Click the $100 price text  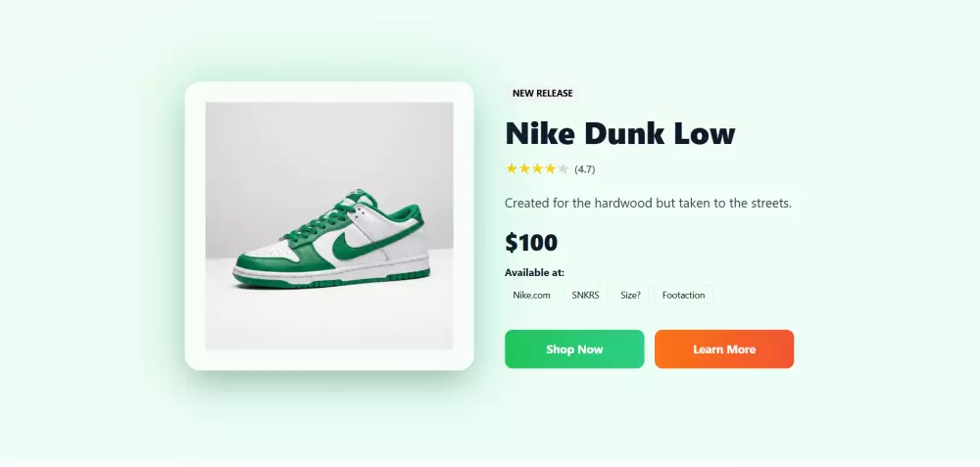(531, 242)
